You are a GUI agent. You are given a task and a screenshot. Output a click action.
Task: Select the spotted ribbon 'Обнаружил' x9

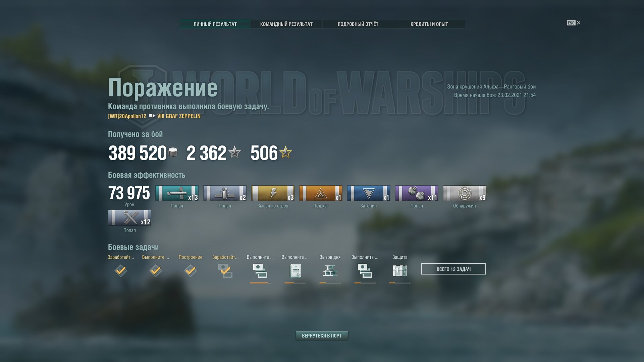click(x=465, y=193)
